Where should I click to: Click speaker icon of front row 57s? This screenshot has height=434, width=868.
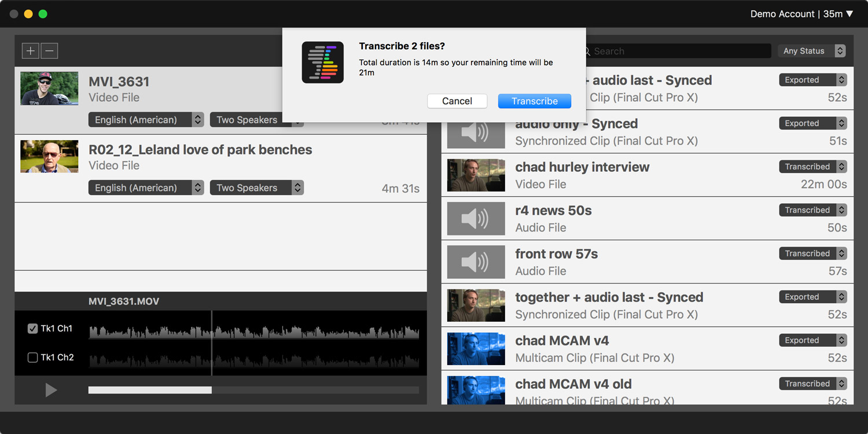pyautogui.click(x=476, y=262)
